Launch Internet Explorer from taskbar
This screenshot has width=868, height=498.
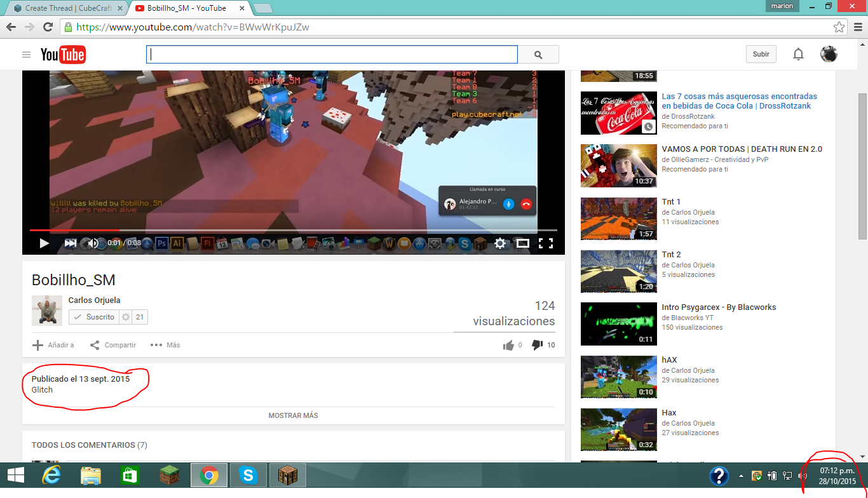(x=51, y=475)
